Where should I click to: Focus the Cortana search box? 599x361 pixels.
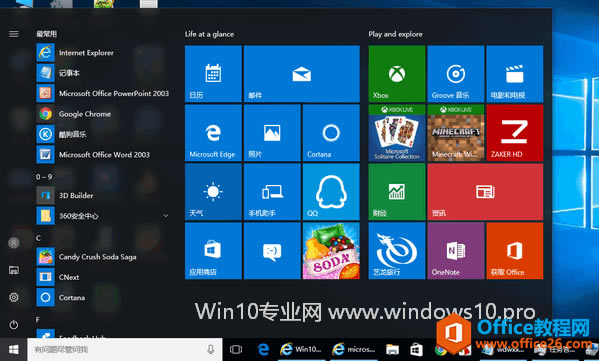tap(125, 349)
